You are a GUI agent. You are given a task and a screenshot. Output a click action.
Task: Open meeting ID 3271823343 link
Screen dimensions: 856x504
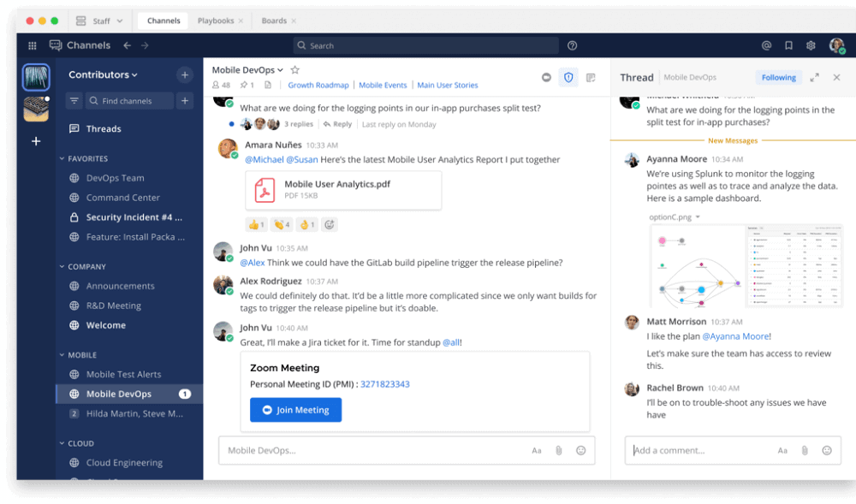(x=385, y=384)
